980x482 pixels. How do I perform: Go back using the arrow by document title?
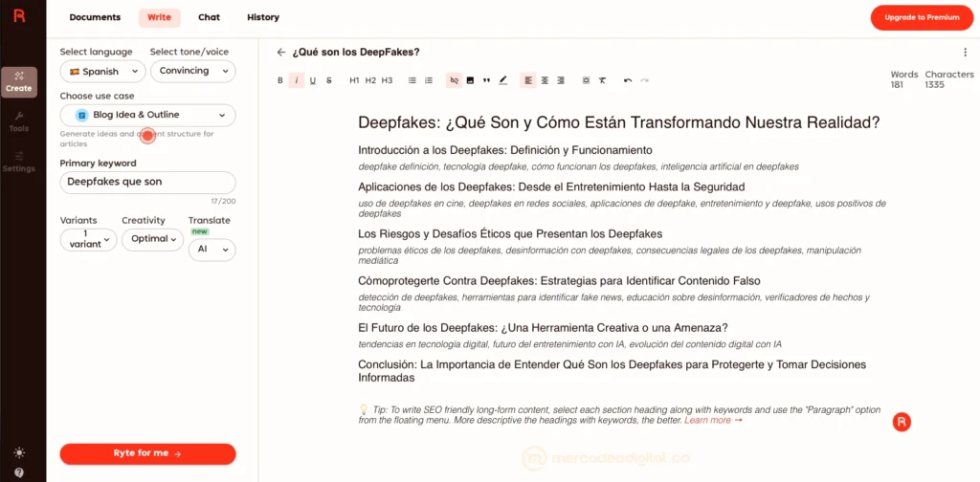coord(281,53)
